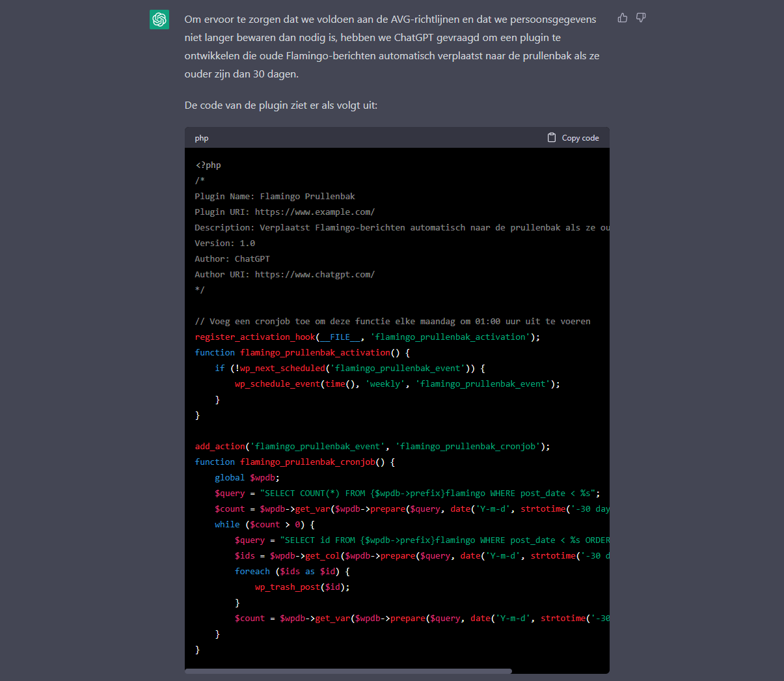Click the Author URI chatgpt.com URL
The width and height of the screenshot is (784, 681).
pos(314,274)
